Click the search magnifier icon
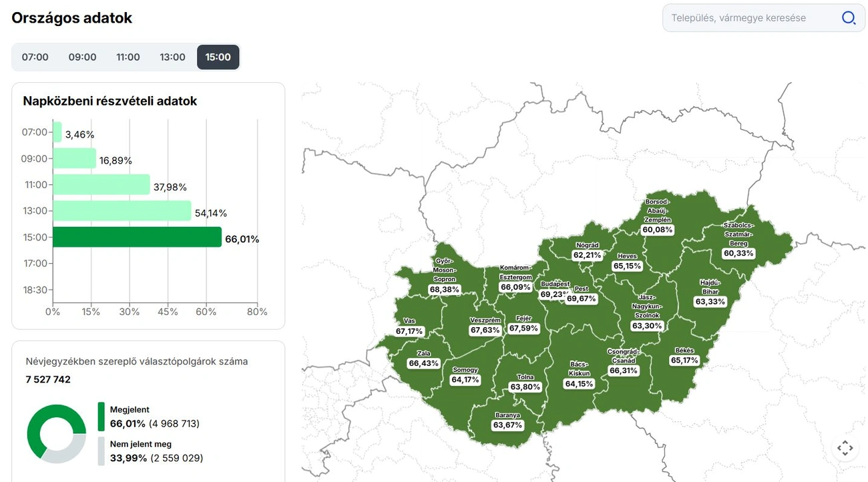 [x=848, y=18]
